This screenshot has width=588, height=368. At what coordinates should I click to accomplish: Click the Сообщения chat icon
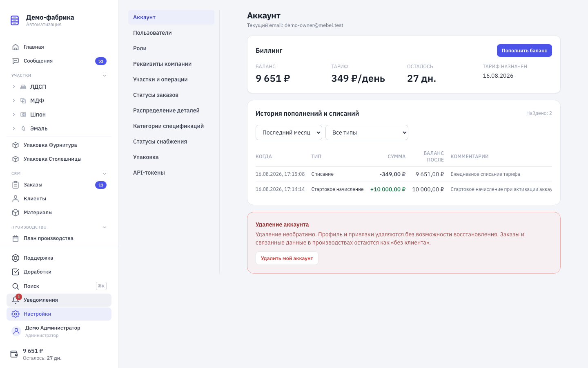[16, 61]
